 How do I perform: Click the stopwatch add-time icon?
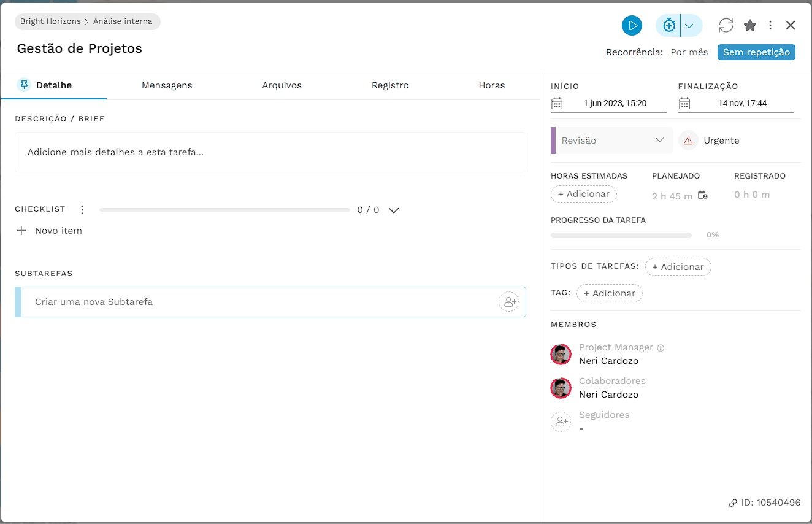click(669, 25)
